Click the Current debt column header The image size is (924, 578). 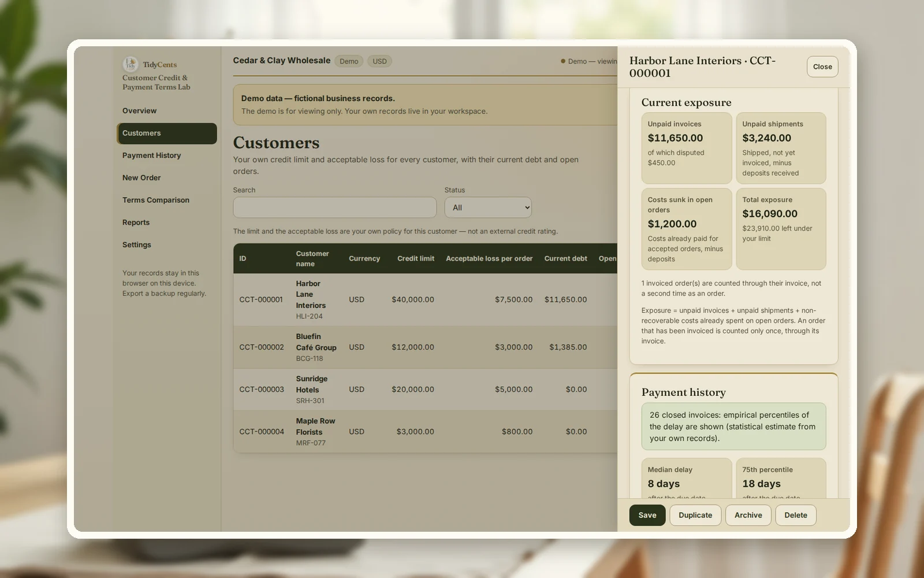pyautogui.click(x=565, y=259)
